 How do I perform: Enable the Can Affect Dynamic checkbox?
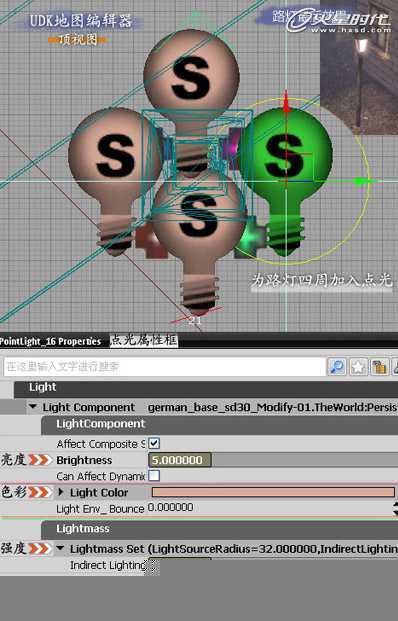point(154,475)
